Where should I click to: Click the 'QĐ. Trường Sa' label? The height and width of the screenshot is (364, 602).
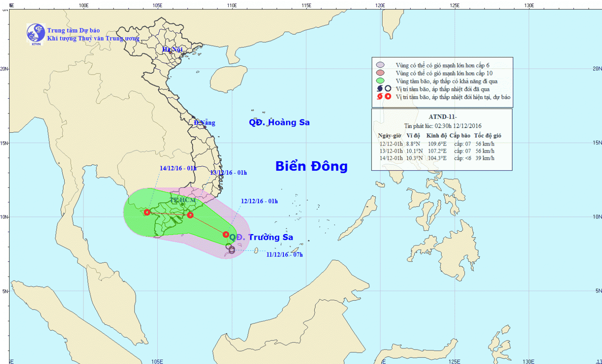point(261,237)
